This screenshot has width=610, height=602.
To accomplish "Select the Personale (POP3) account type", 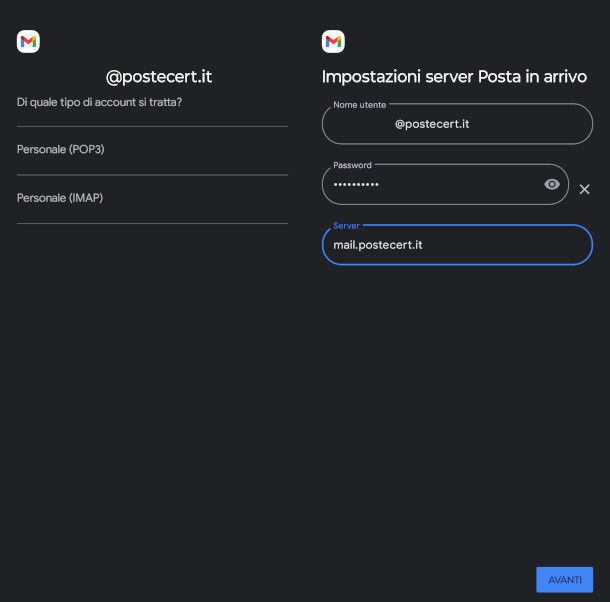I will point(60,150).
